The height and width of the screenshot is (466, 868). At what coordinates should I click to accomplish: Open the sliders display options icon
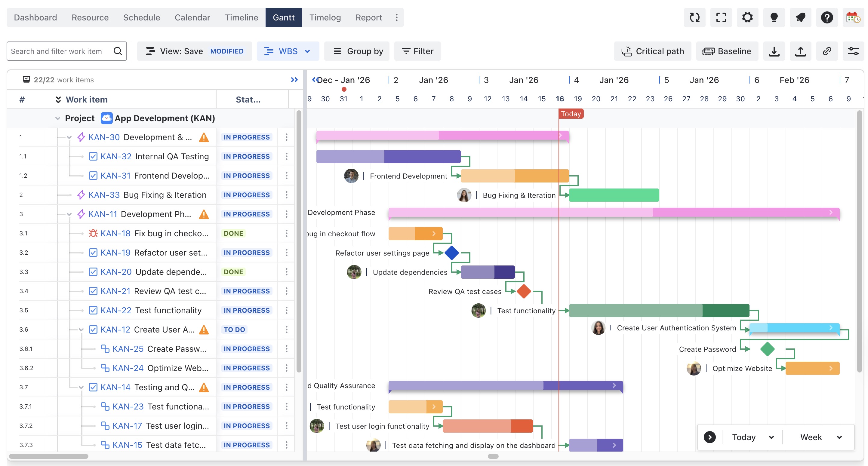(x=853, y=51)
